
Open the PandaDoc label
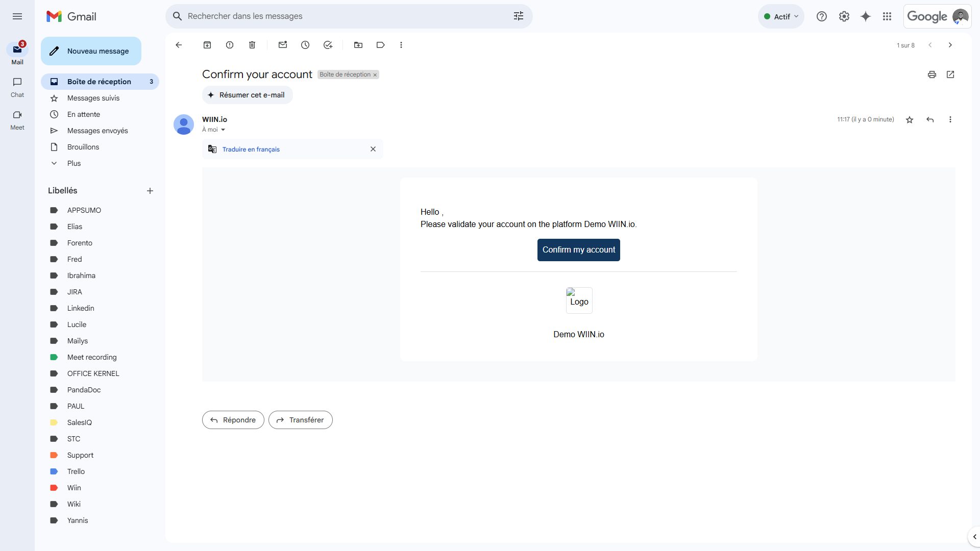100,390
